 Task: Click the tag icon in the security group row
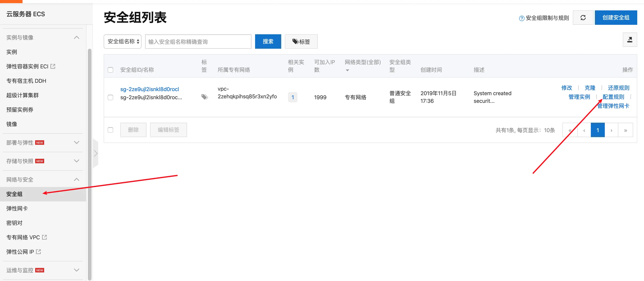pos(205,97)
